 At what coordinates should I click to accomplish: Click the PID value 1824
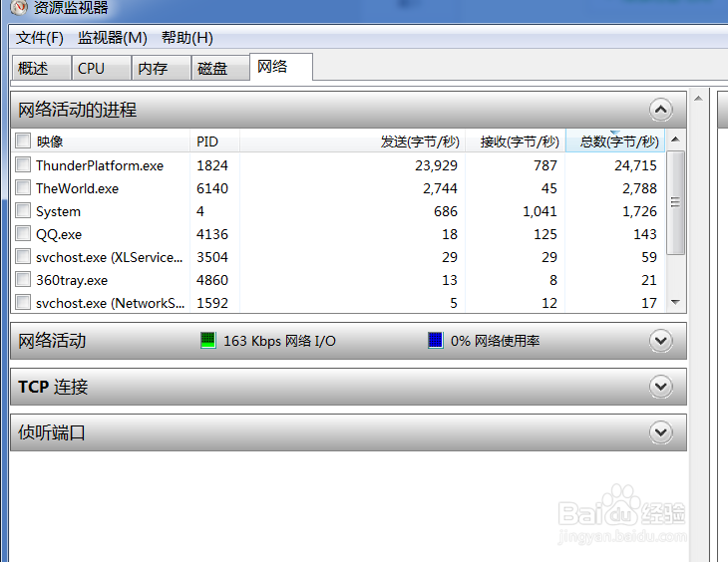(x=212, y=165)
